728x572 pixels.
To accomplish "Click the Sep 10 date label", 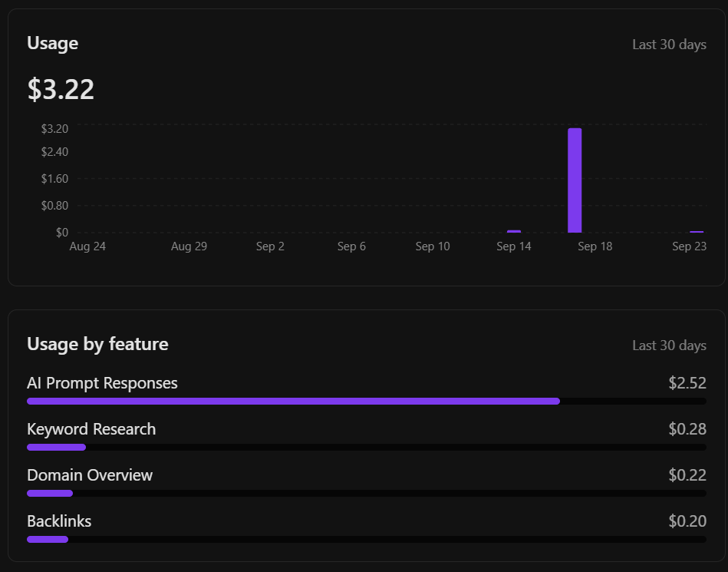I will point(432,246).
